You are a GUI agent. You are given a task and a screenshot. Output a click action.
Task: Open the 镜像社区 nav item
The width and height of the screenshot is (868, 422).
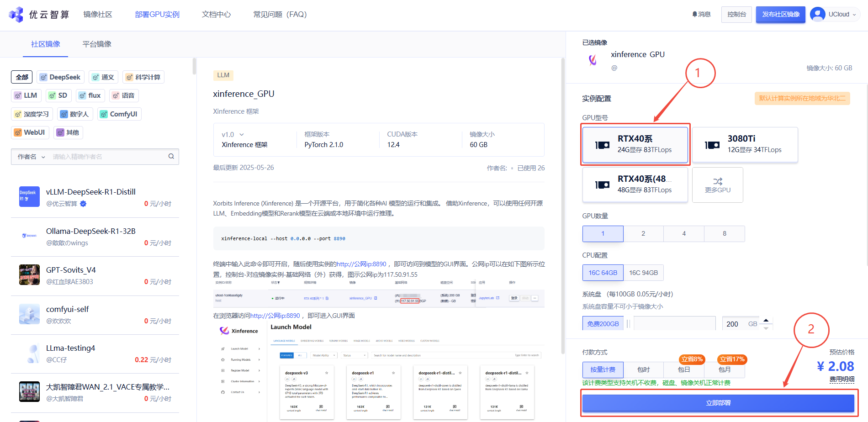98,15
